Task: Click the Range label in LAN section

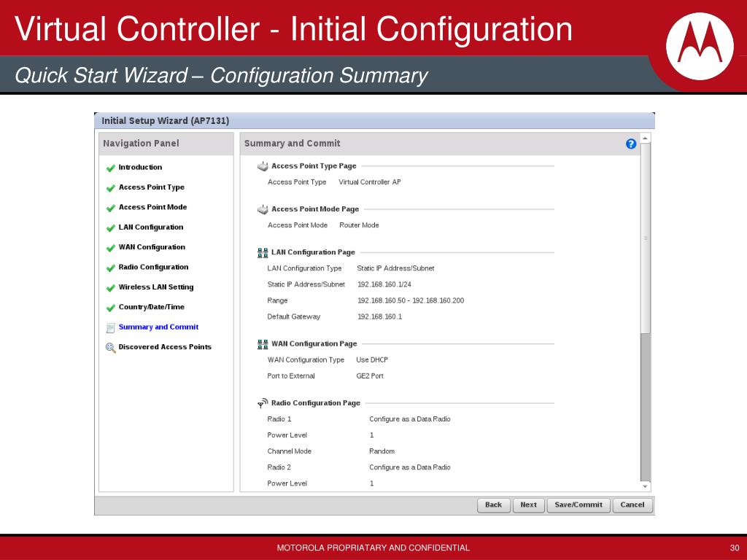Action: (x=277, y=301)
